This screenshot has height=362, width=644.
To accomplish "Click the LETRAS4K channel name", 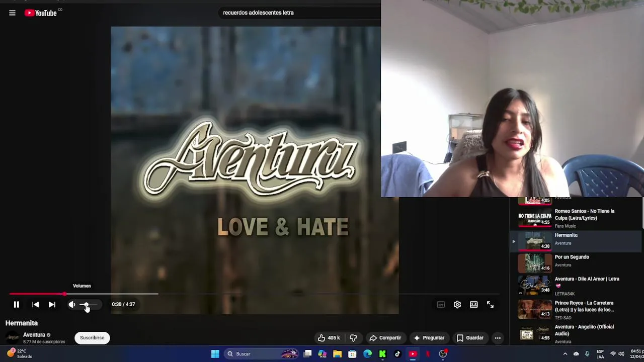I will (565, 294).
